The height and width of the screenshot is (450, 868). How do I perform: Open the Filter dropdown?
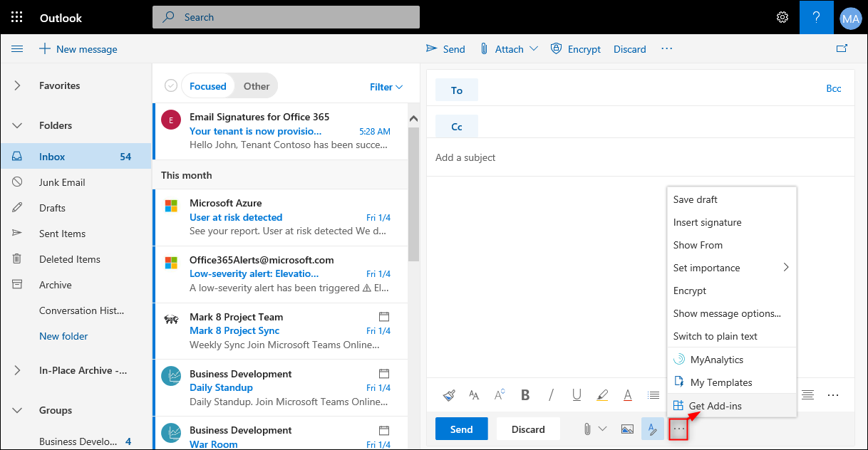click(x=385, y=86)
